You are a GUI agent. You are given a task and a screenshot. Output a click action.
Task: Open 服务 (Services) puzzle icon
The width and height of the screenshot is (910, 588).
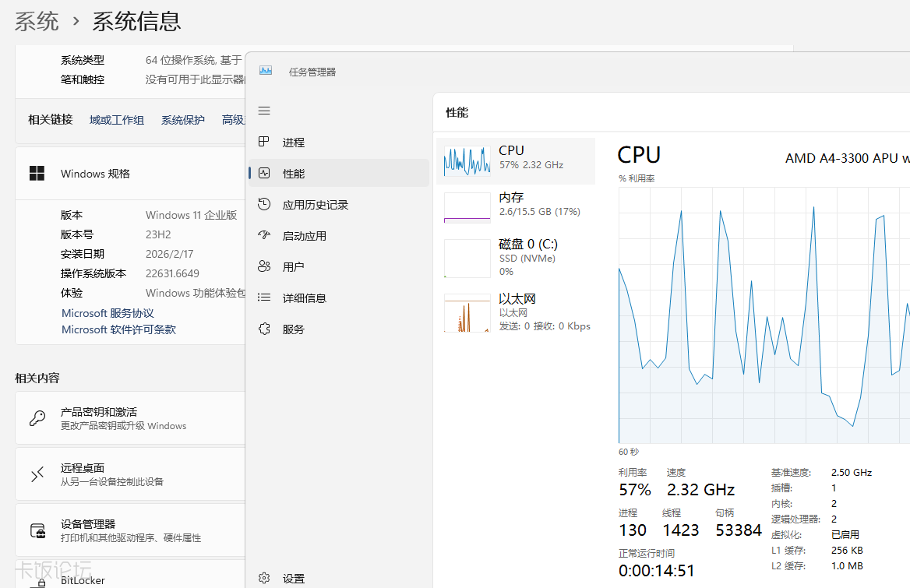(264, 329)
